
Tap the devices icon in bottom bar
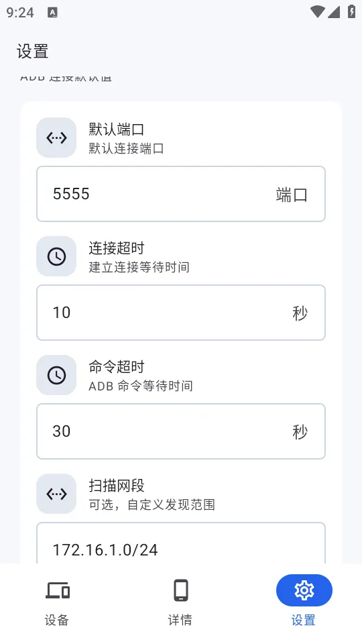pyautogui.click(x=58, y=590)
